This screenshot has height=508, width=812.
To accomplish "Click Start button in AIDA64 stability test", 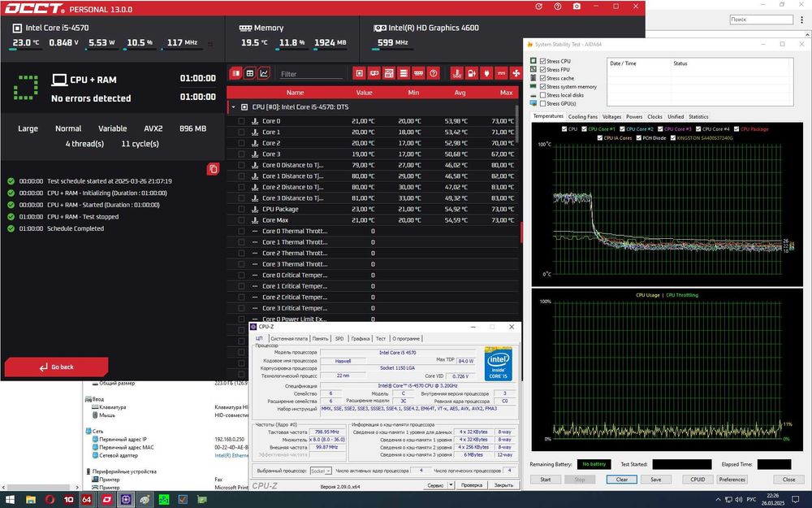I will point(546,480).
